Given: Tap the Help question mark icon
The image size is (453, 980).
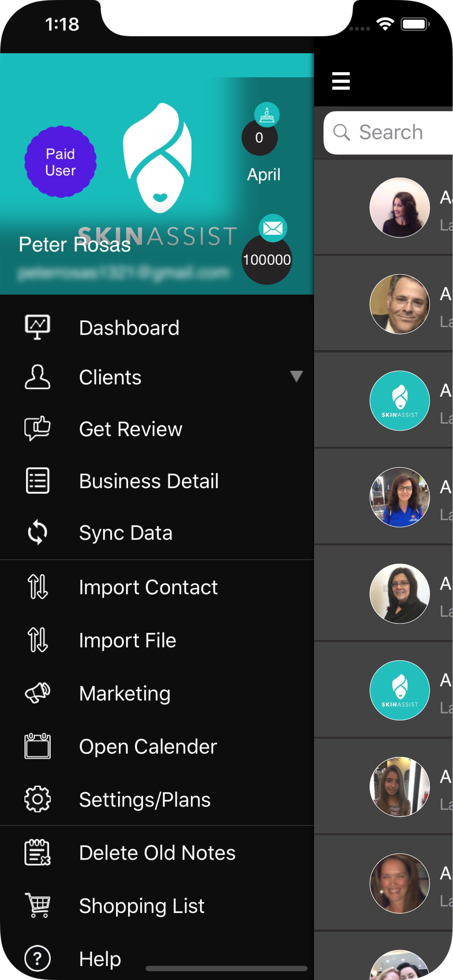Looking at the screenshot, I should [x=37, y=958].
